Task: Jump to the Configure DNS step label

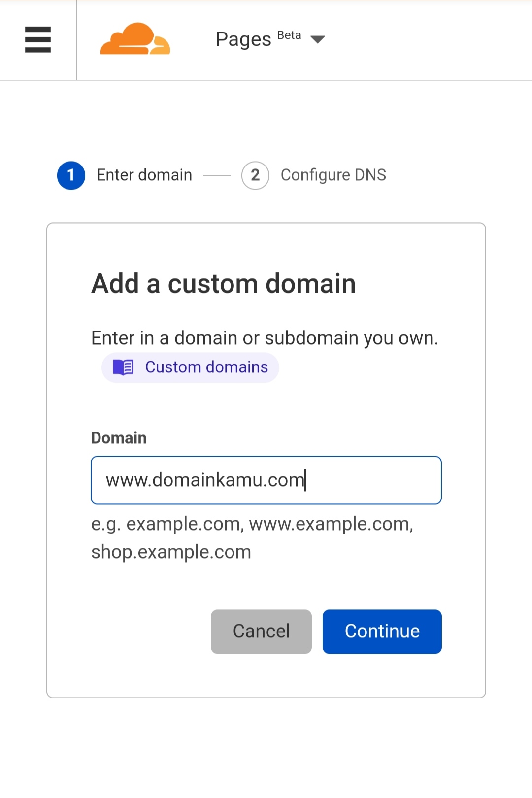Action: click(x=333, y=175)
